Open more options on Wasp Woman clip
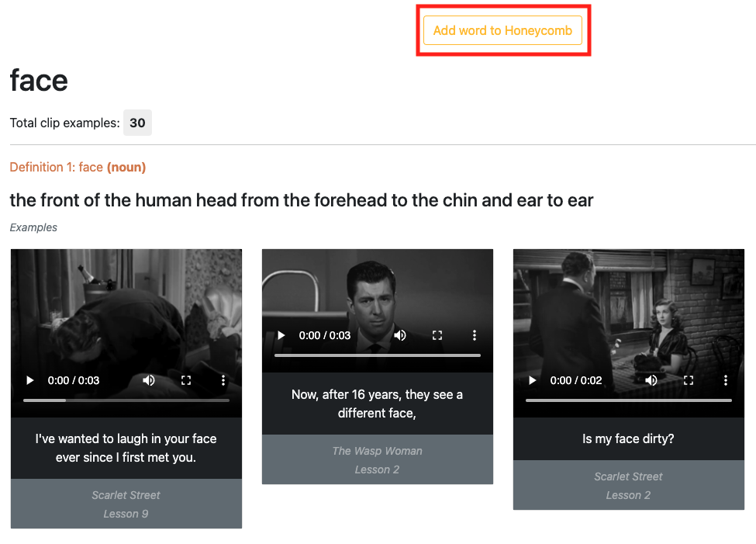The width and height of the screenshot is (756, 544). pyautogui.click(x=475, y=335)
